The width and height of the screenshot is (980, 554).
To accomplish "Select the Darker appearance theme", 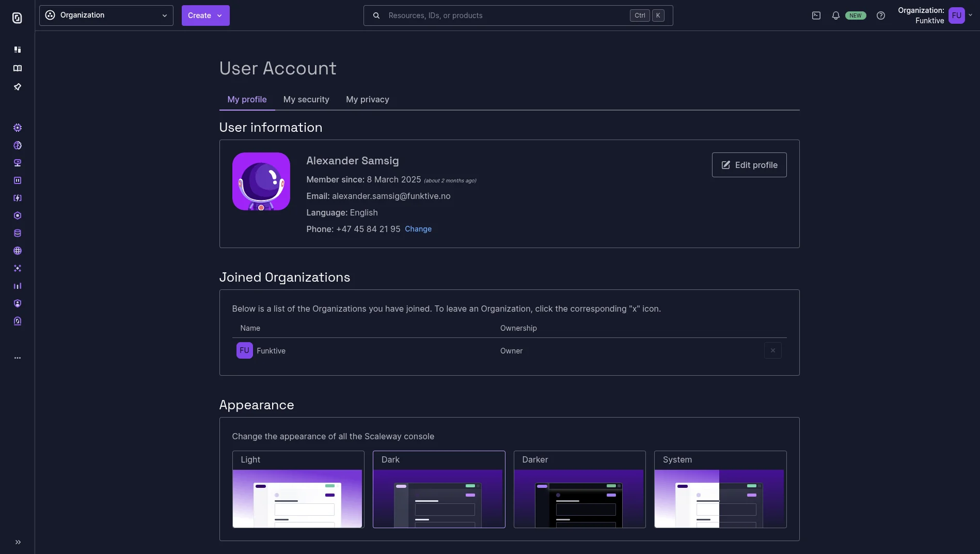I will coord(580,489).
